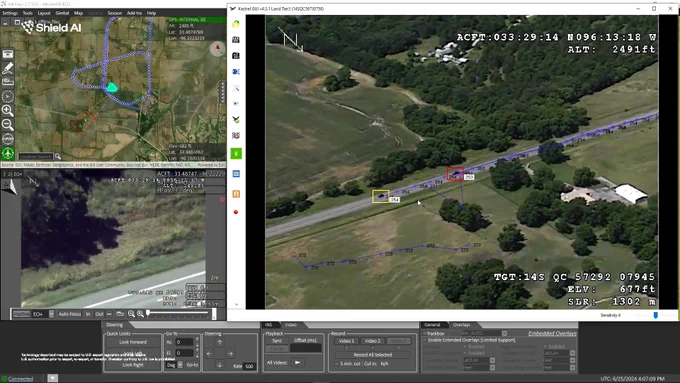Open the EO+ sensor dropdown
This screenshot has width=680, height=383.
tap(51, 314)
